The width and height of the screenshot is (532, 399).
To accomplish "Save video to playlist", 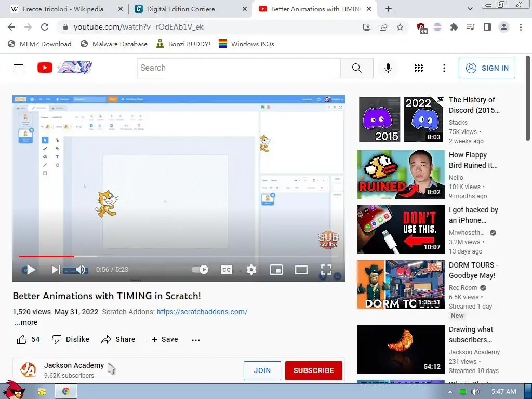I will click(163, 339).
